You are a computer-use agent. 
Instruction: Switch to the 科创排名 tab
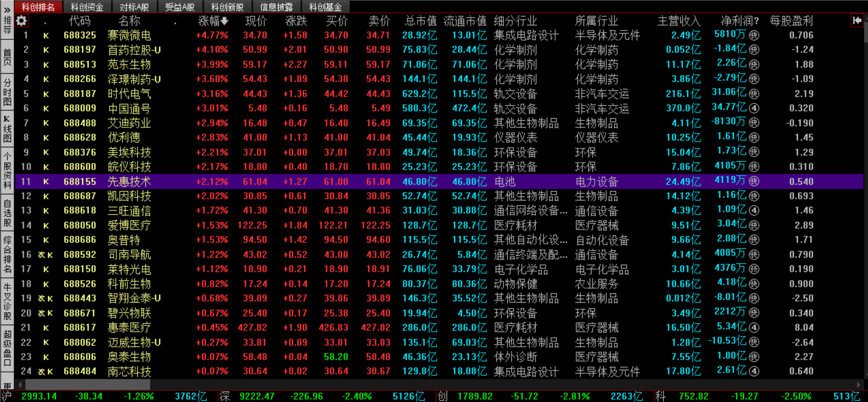(38, 7)
